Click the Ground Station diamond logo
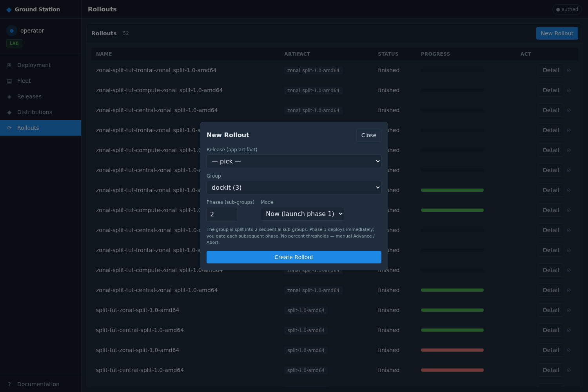Screen dimensions: 588x392 click(9, 9)
